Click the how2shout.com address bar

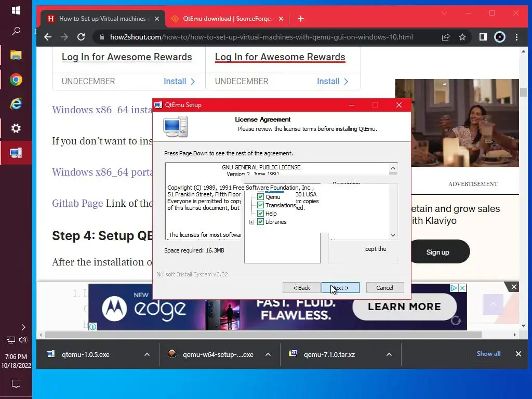tap(261, 37)
